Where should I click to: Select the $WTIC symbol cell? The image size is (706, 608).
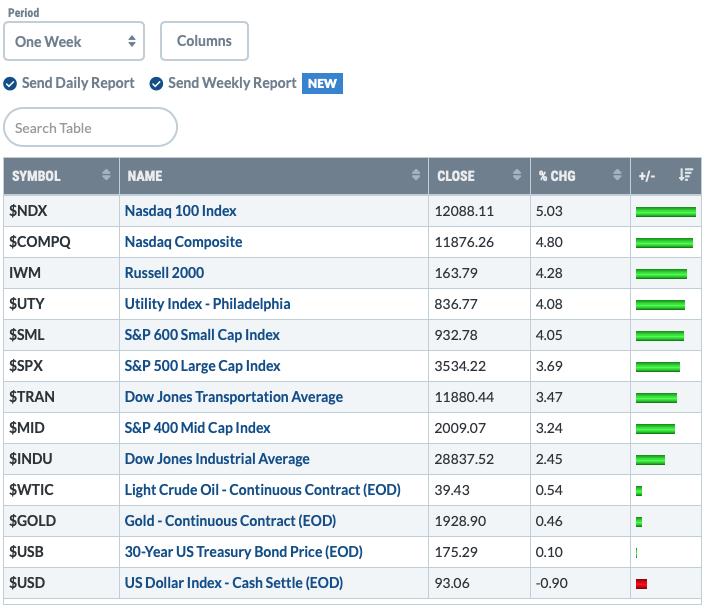(61, 490)
